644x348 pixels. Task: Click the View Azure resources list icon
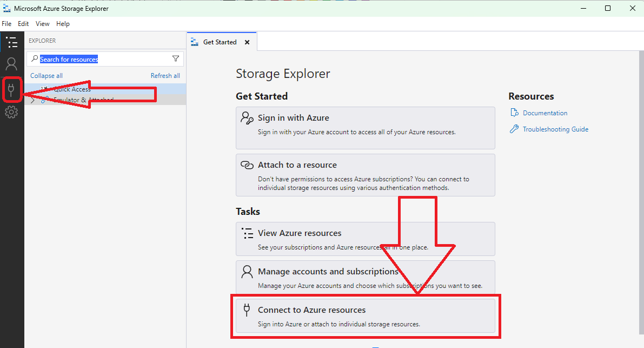click(x=247, y=233)
